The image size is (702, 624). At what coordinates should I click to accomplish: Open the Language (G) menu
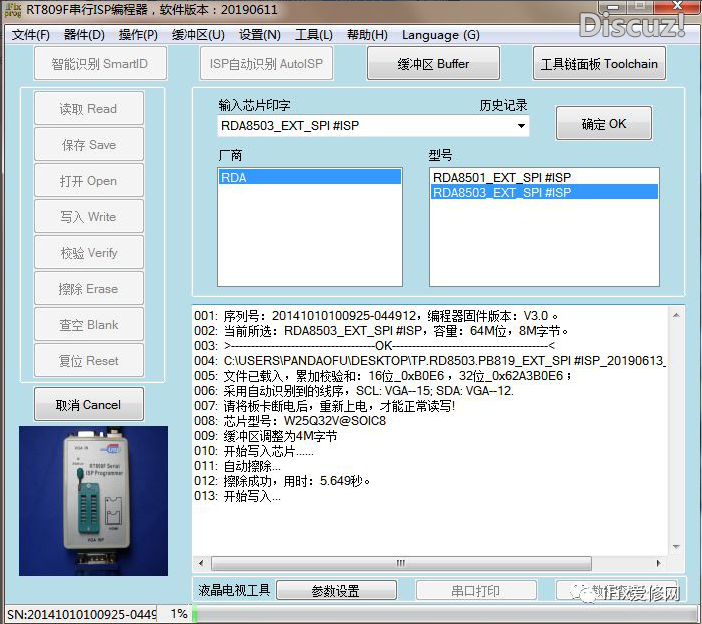click(x=441, y=35)
